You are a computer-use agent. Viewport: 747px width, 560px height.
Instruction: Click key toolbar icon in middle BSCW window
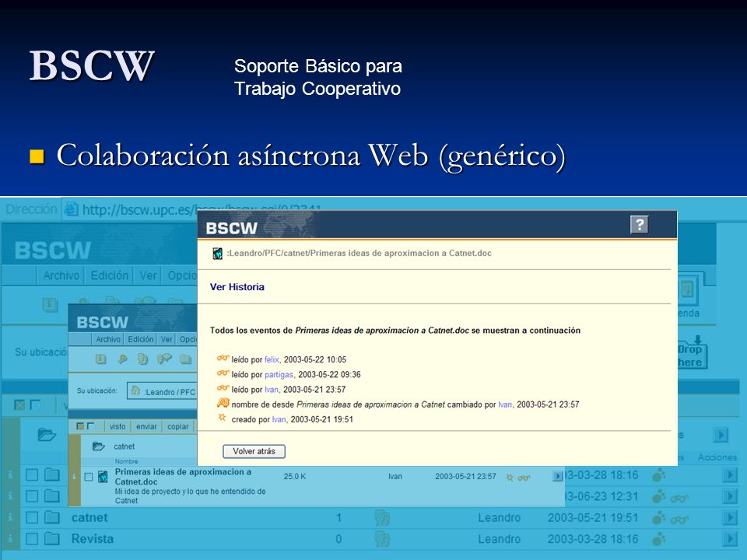(x=122, y=359)
